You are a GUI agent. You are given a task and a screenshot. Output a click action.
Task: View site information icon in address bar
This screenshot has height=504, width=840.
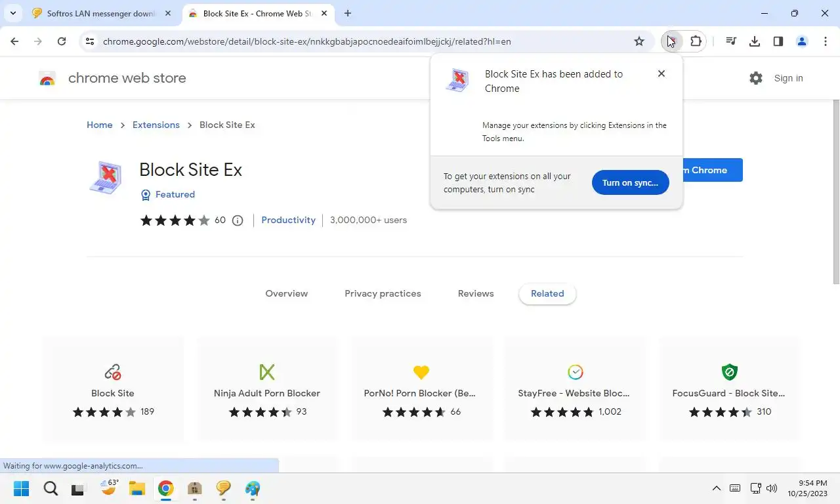[x=91, y=41]
